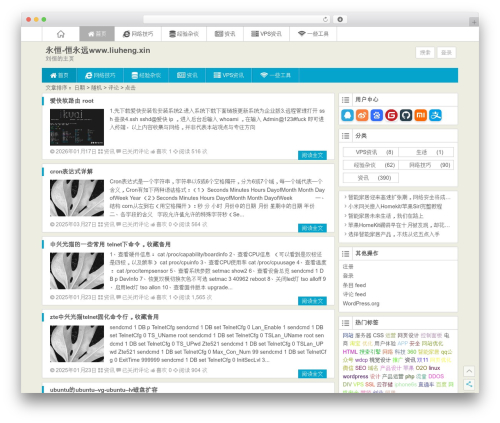Click the round icon right of address bar
500x423 pixels.
click(x=340, y=19)
